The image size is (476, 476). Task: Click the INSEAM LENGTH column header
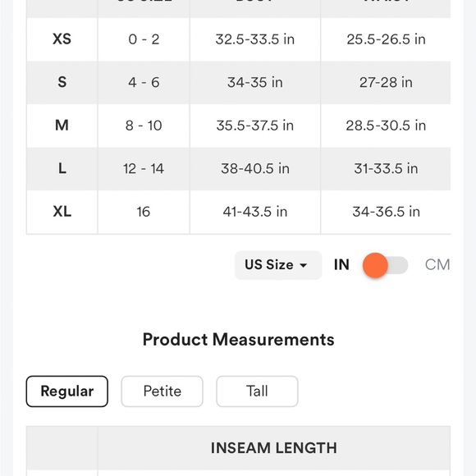coord(274,448)
